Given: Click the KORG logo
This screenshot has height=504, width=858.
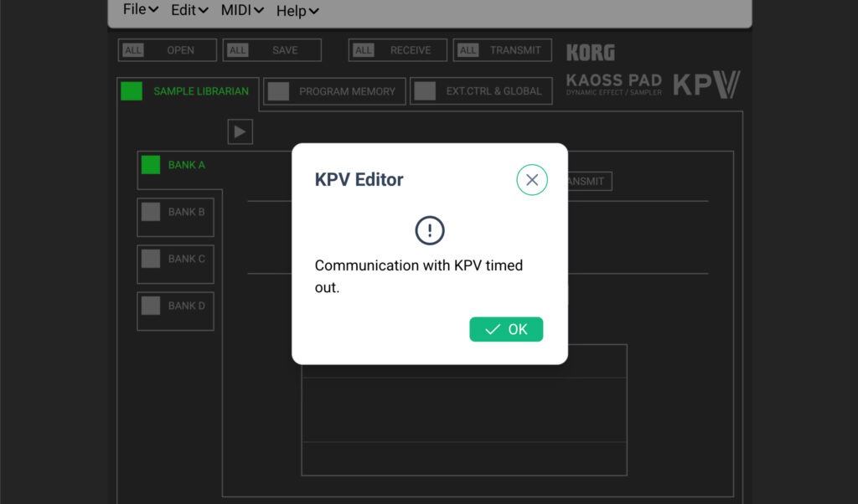Looking at the screenshot, I should (591, 53).
